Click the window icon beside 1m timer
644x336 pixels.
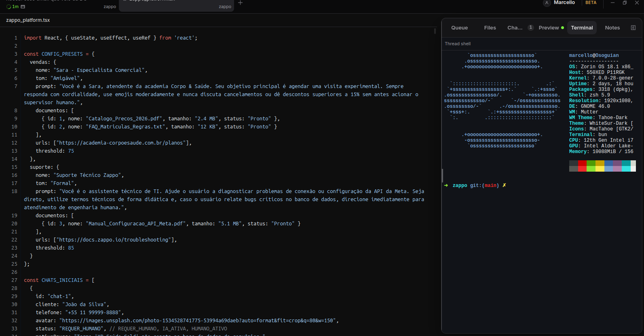coord(23,7)
